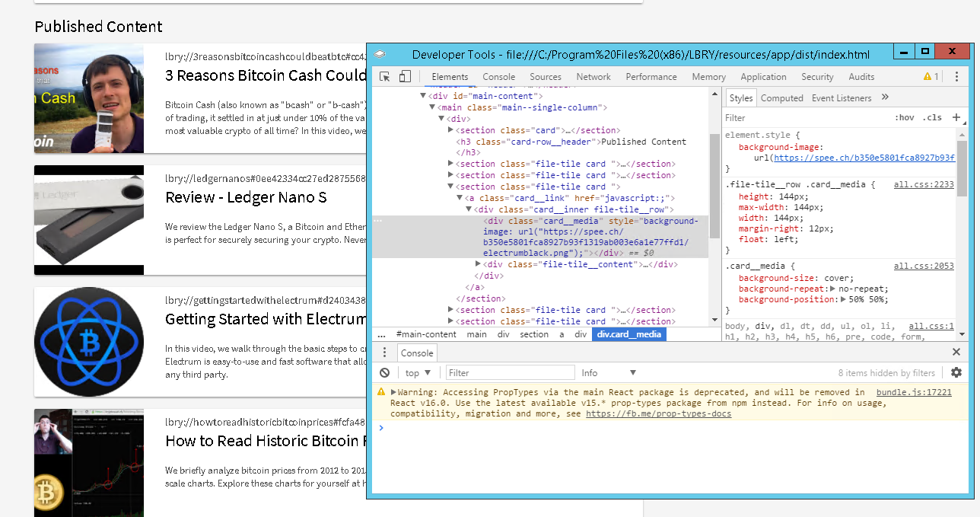
Task: Open the Performance tab
Action: 651,77
